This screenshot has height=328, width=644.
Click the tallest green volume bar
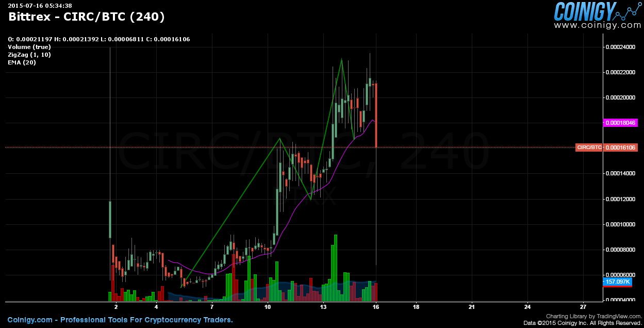336,268
